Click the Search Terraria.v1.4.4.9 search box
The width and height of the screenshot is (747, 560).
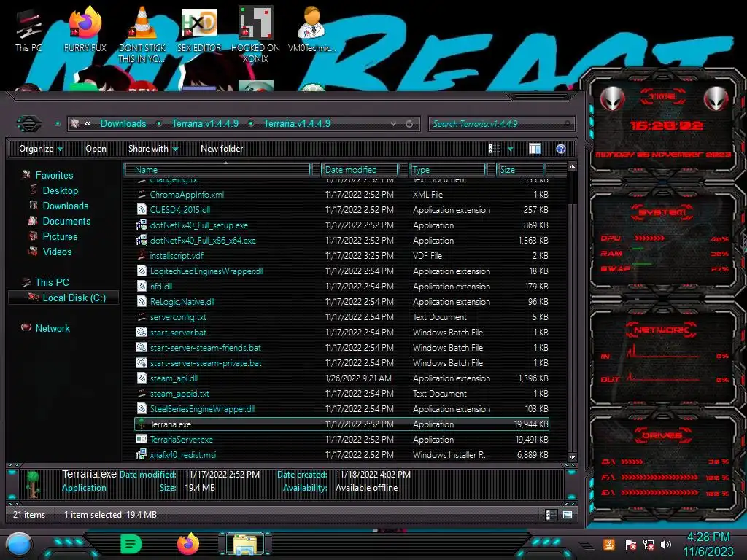(501, 124)
